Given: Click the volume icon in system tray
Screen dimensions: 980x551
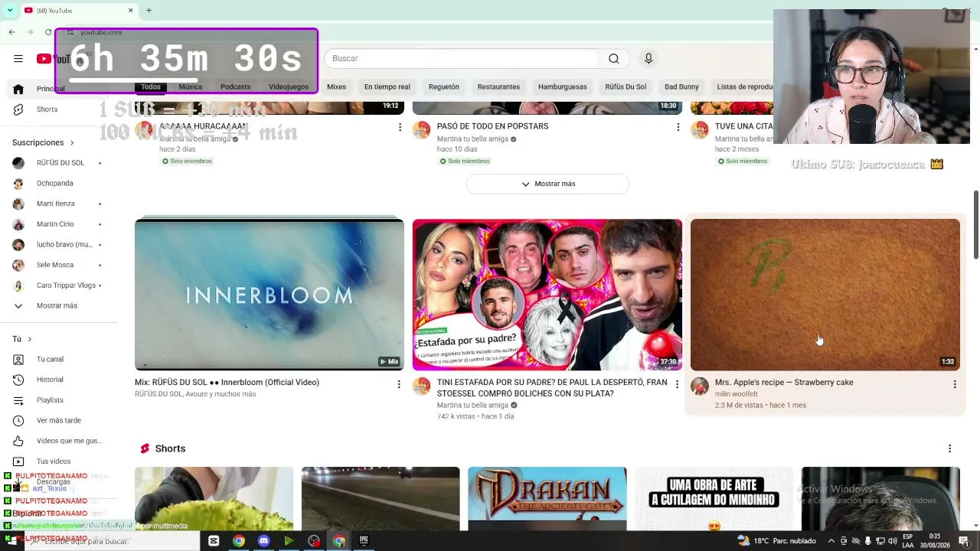Looking at the screenshot, I should [x=892, y=541].
